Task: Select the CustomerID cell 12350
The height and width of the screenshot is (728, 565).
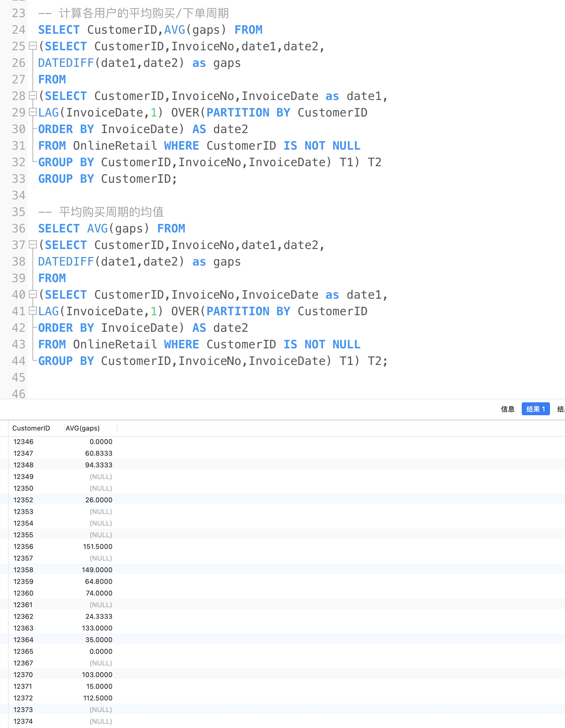Action: click(x=23, y=488)
